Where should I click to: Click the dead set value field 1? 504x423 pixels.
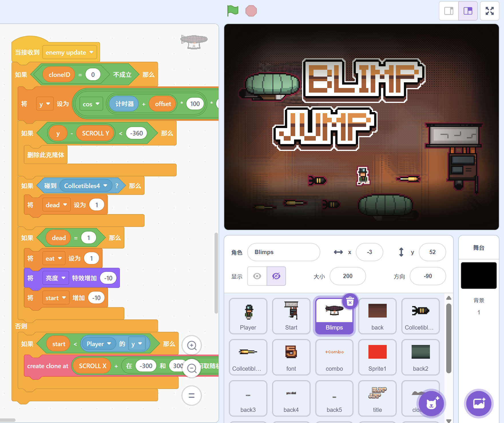coord(97,205)
